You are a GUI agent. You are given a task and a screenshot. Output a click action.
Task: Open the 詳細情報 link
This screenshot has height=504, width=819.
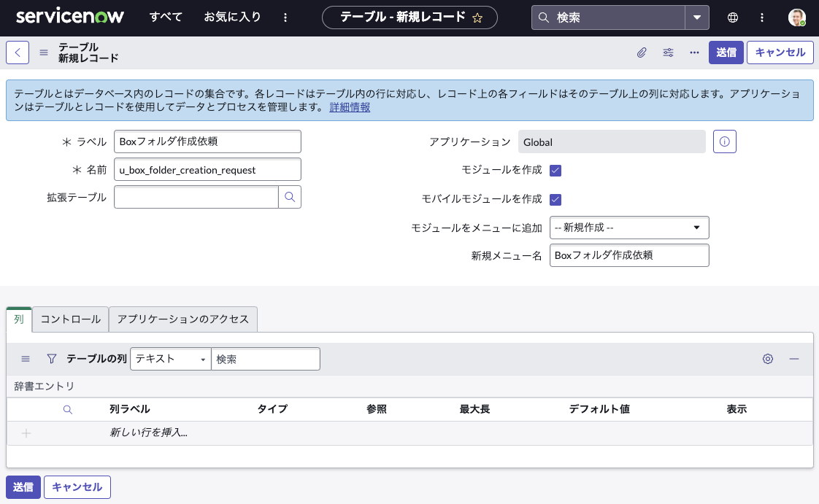click(350, 107)
